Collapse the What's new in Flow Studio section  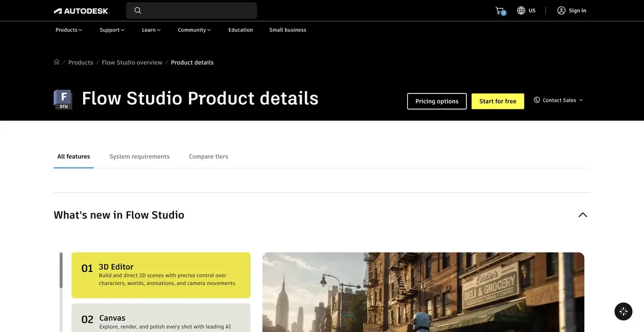[x=583, y=215]
